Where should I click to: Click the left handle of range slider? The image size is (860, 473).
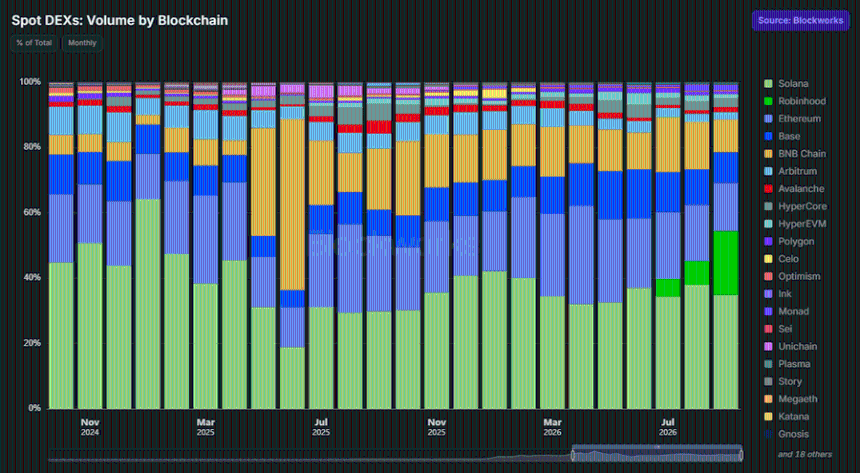pyautogui.click(x=573, y=455)
